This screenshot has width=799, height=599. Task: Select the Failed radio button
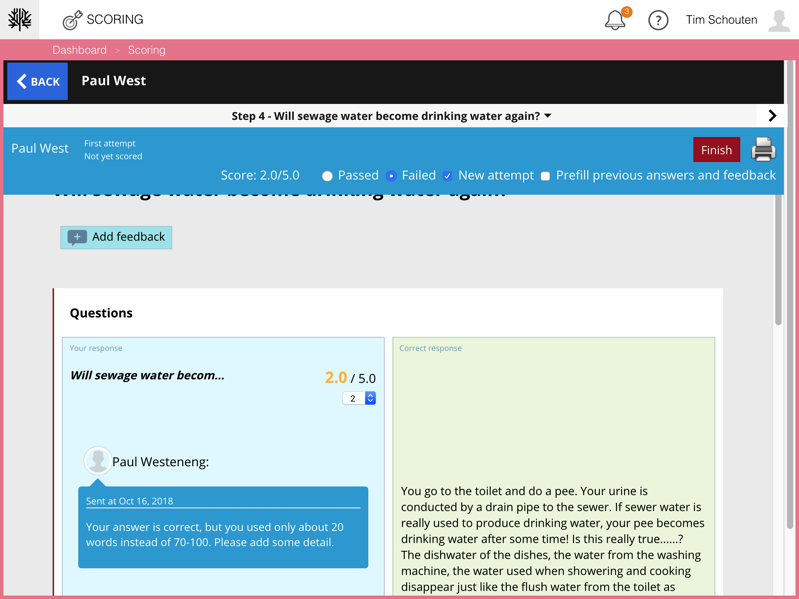pos(391,176)
